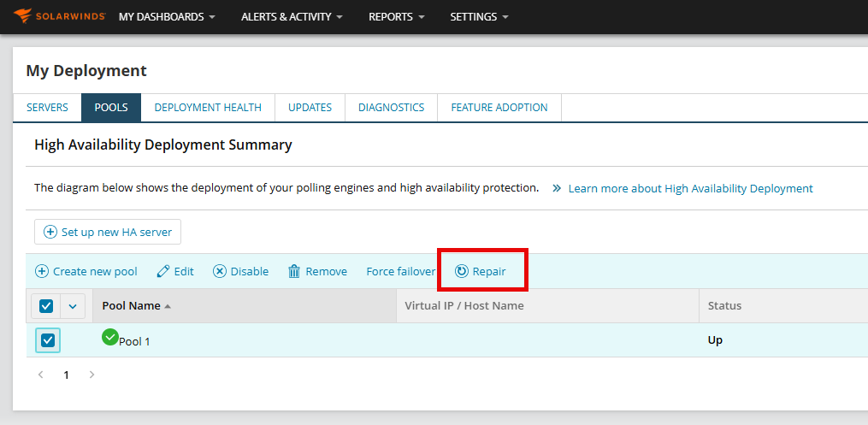Screen dimensions: 868x425
Task: Click the SolarWinds logo
Action: [58, 16]
